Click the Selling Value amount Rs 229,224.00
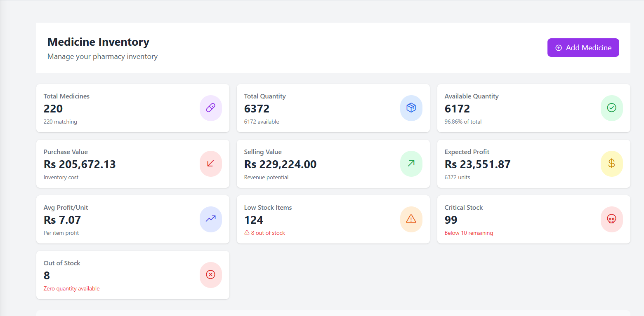Image resolution: width=644 pixels, height=316 pixels. click(280, 164)
